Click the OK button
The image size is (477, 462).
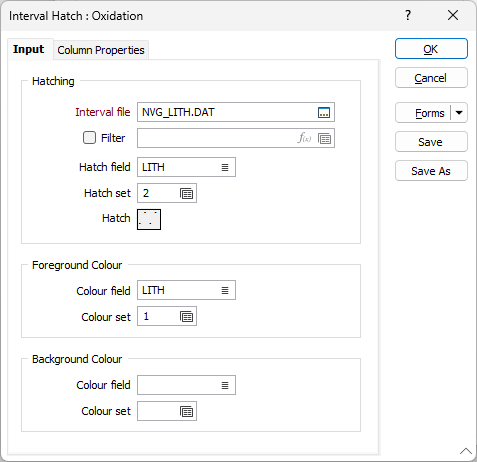click(431, 49)
